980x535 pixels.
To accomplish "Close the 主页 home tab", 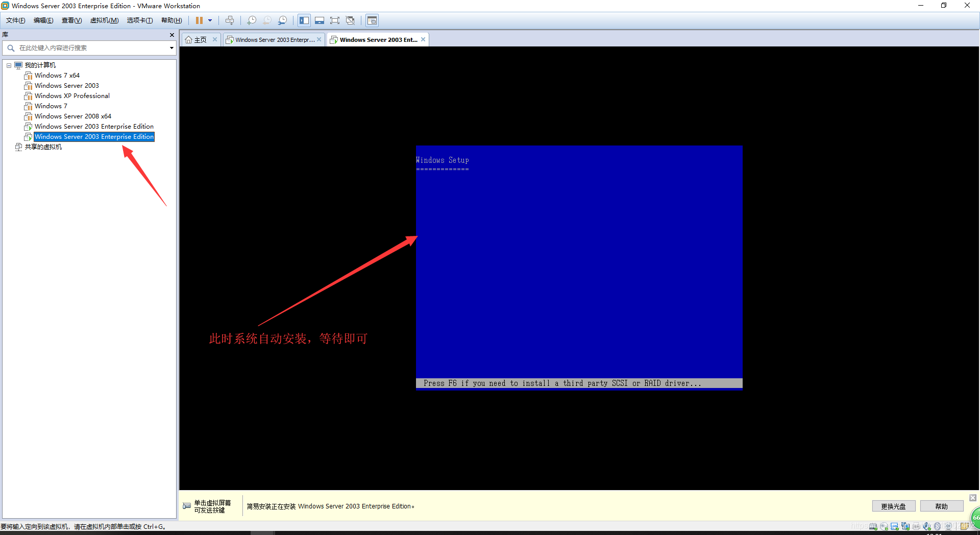I will (x=215, y=39).
